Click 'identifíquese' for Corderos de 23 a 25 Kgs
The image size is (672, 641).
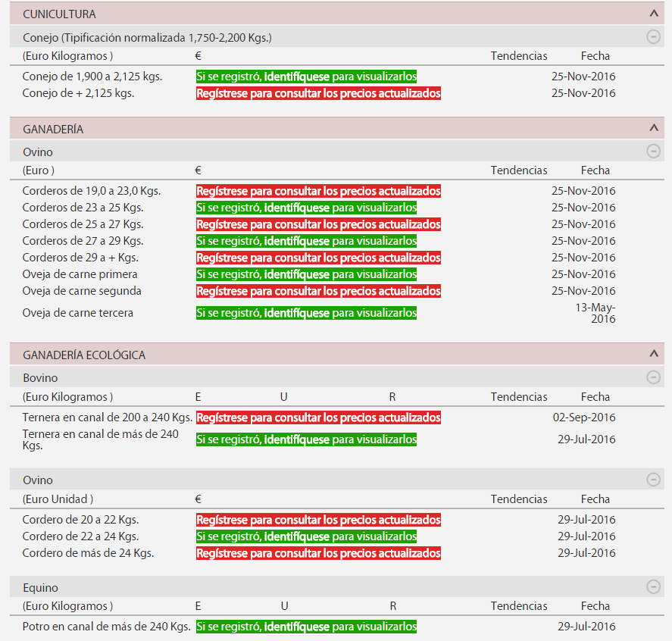(296, 208)
